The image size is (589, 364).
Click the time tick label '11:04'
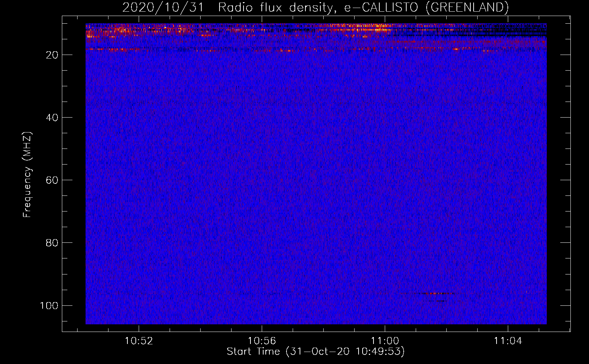click(508, 341)
